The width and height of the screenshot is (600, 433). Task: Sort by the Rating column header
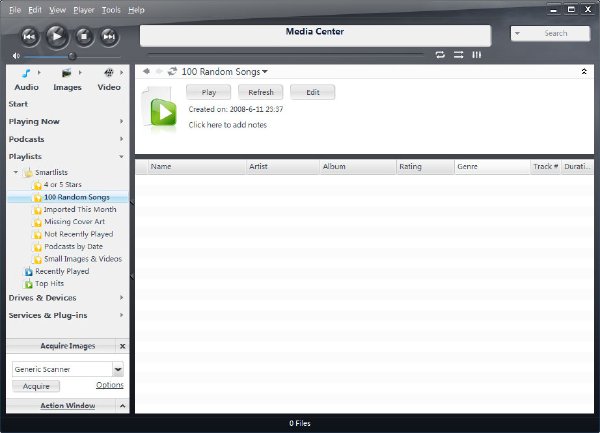425,167
